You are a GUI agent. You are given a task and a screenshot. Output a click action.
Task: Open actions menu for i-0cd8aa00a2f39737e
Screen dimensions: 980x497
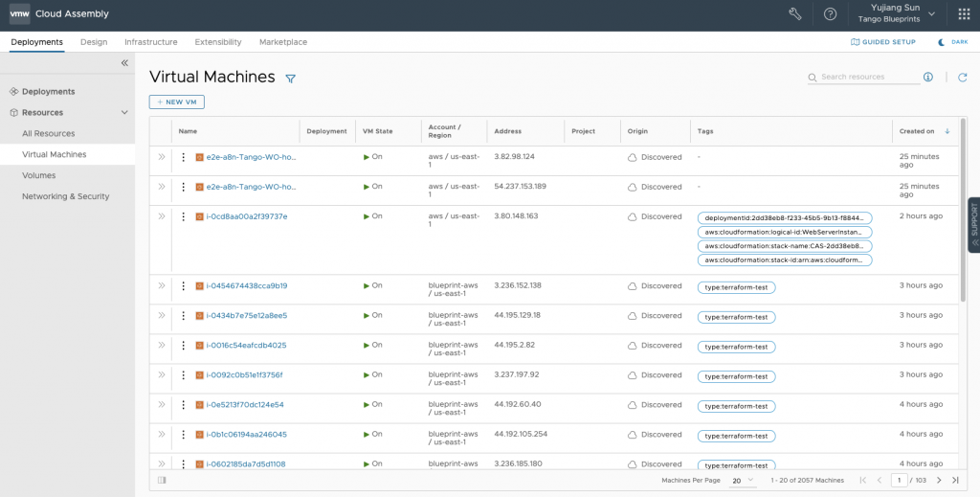(x=183, y=216)
